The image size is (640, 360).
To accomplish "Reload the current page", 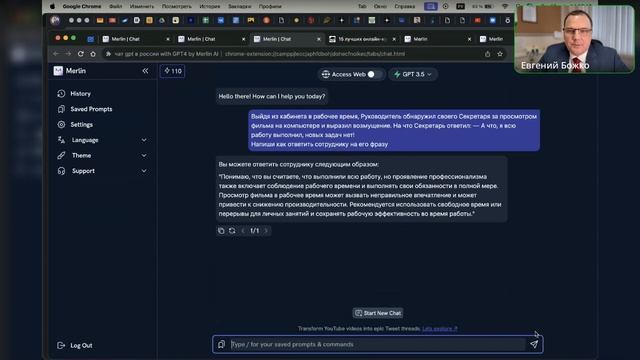I will pyautogui.click(x=81, y=54).
